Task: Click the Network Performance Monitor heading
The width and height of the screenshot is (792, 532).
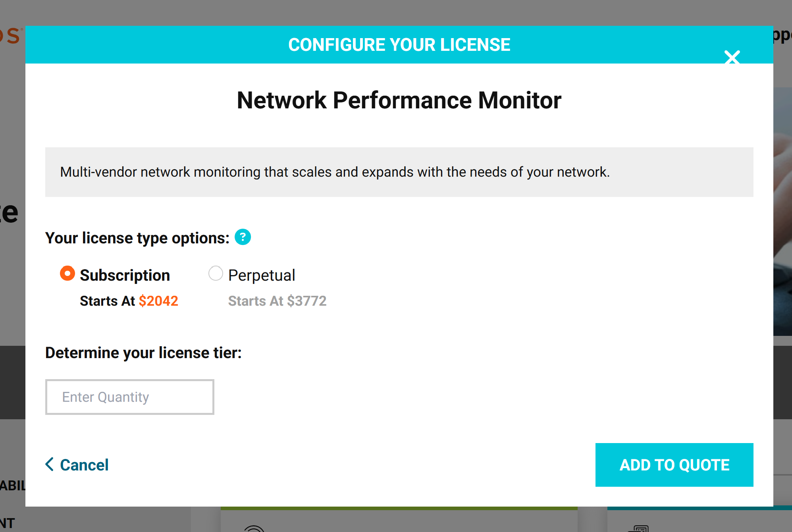Action: (399, 100)
